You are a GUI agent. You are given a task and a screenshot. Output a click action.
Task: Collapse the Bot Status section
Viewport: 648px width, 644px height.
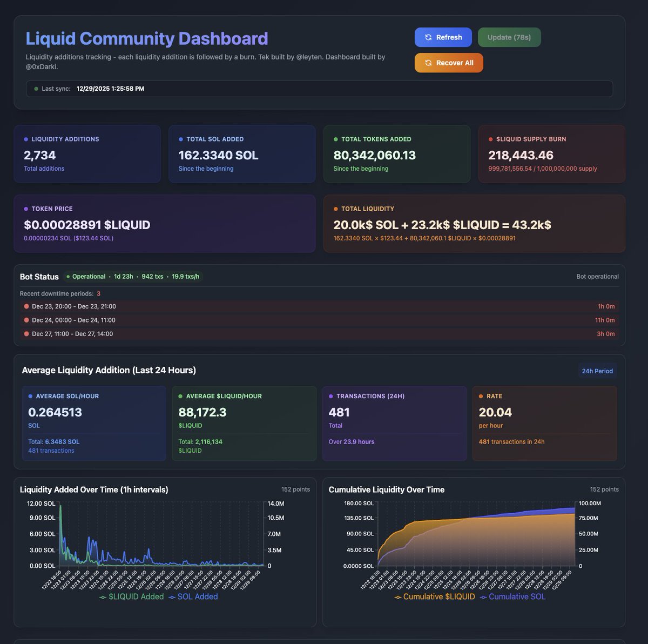pos(39,277)
